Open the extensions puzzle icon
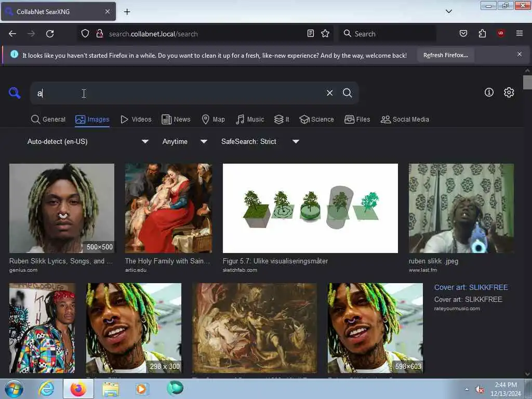 [x=482, y=33]
